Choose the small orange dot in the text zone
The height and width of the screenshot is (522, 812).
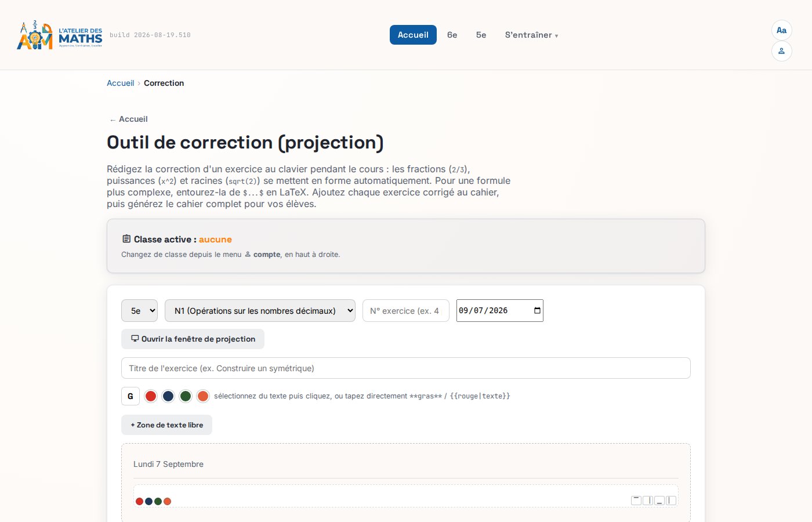click(167, 501)
